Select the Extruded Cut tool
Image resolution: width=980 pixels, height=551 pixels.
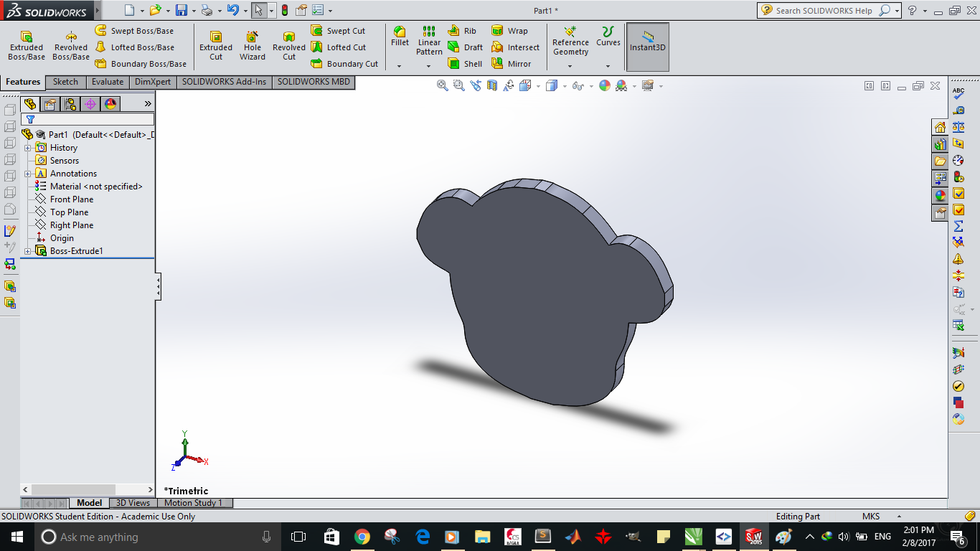[216, 47]
